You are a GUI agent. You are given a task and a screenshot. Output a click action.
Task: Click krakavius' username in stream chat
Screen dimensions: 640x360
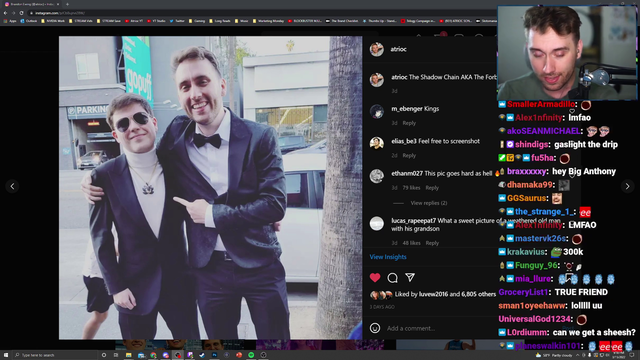click(525, 252)
